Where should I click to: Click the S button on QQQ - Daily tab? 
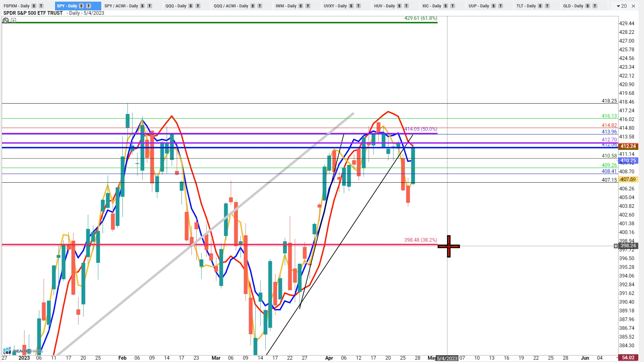tap(191, 6)
